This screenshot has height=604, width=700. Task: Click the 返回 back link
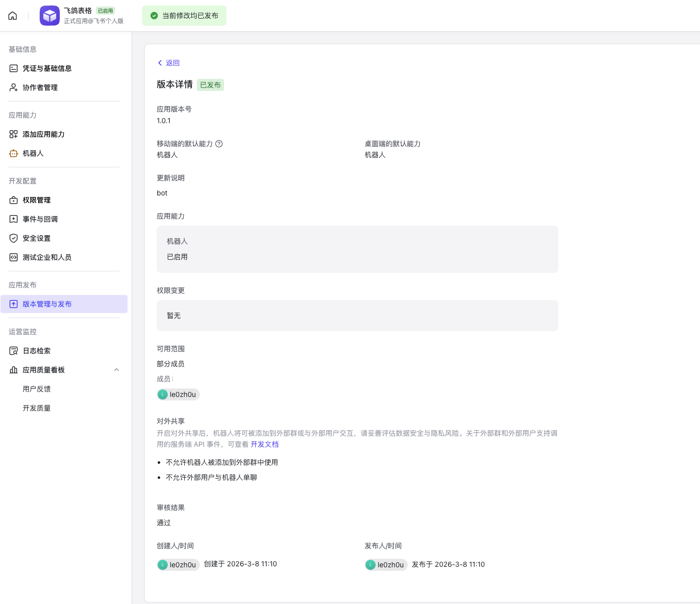(x=173, y=63)
